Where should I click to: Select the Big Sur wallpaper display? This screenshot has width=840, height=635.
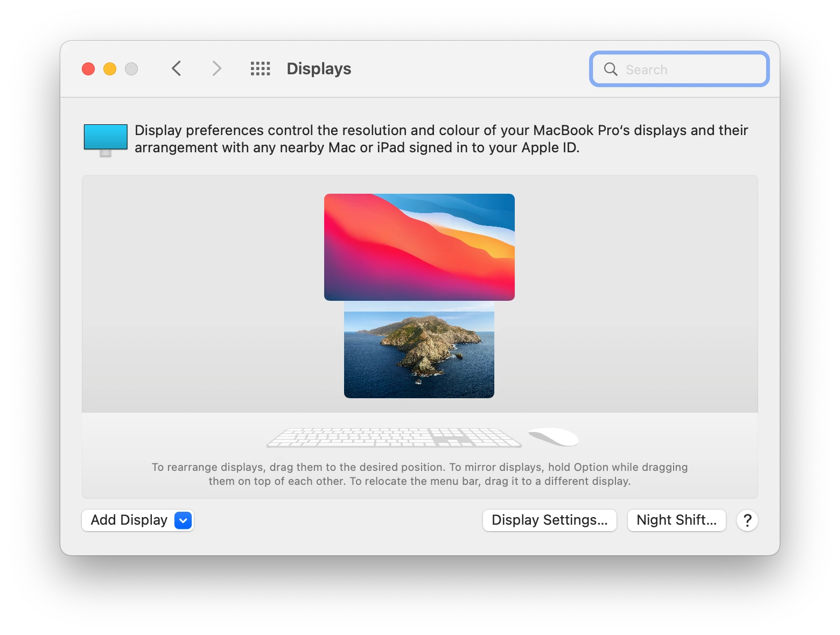[419, 247]
